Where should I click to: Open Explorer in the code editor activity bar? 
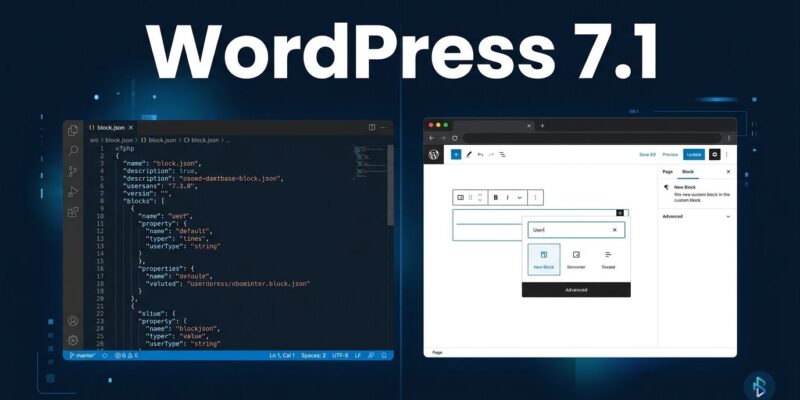click(x=73, y=130)
